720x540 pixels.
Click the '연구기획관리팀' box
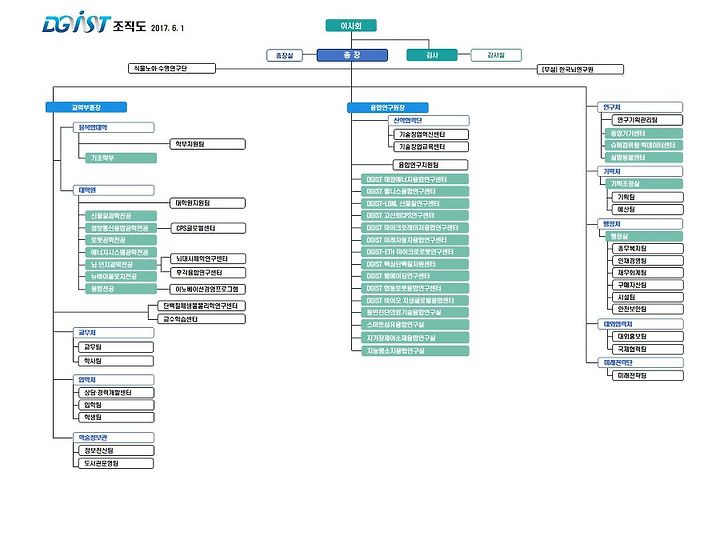click(x=647, y=120)
